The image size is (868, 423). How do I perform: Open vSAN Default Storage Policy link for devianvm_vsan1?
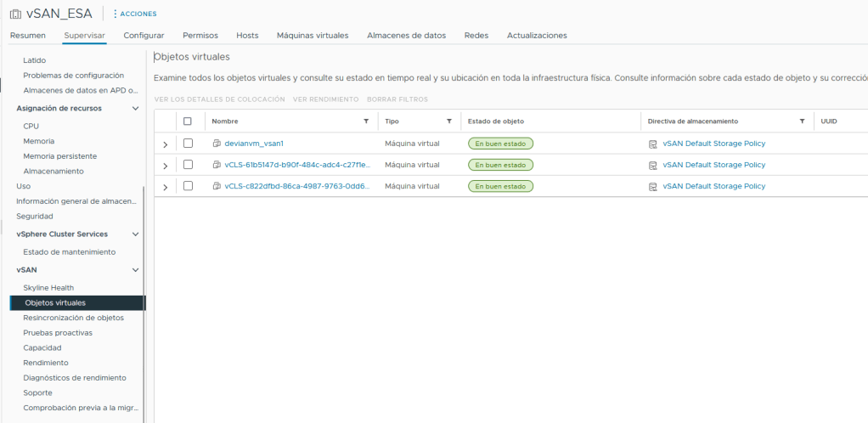pos(713,144)
